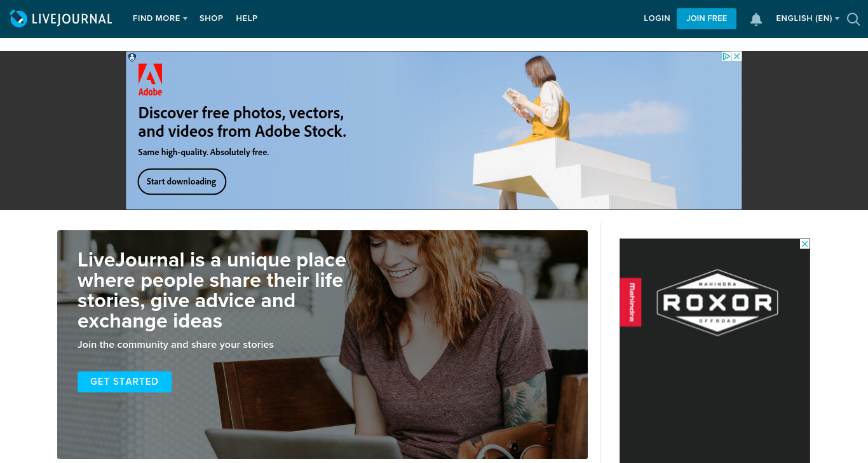Click the LiveJournal pencil logo icon

(x=18, y=19)
